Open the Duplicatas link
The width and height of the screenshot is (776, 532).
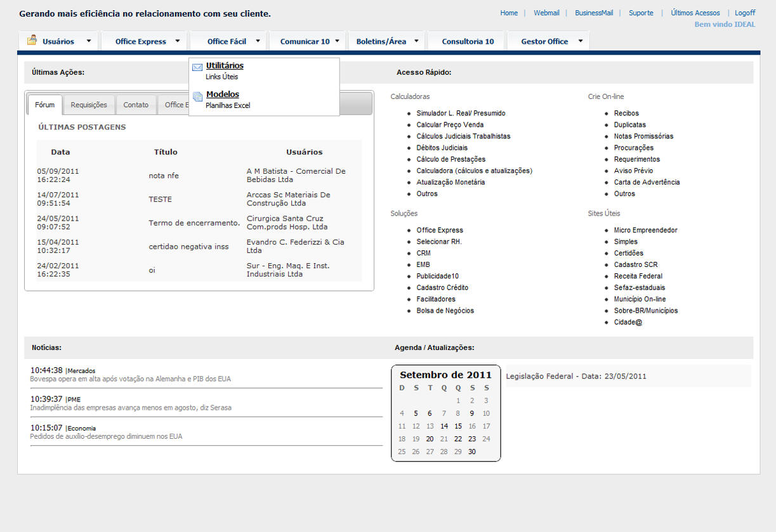(x=630, y=125)
